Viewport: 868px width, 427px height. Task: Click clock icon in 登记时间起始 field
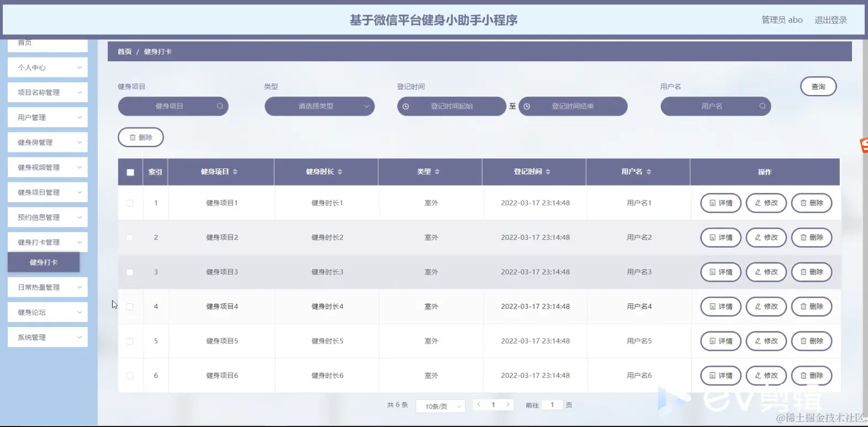tap(406, 106)
